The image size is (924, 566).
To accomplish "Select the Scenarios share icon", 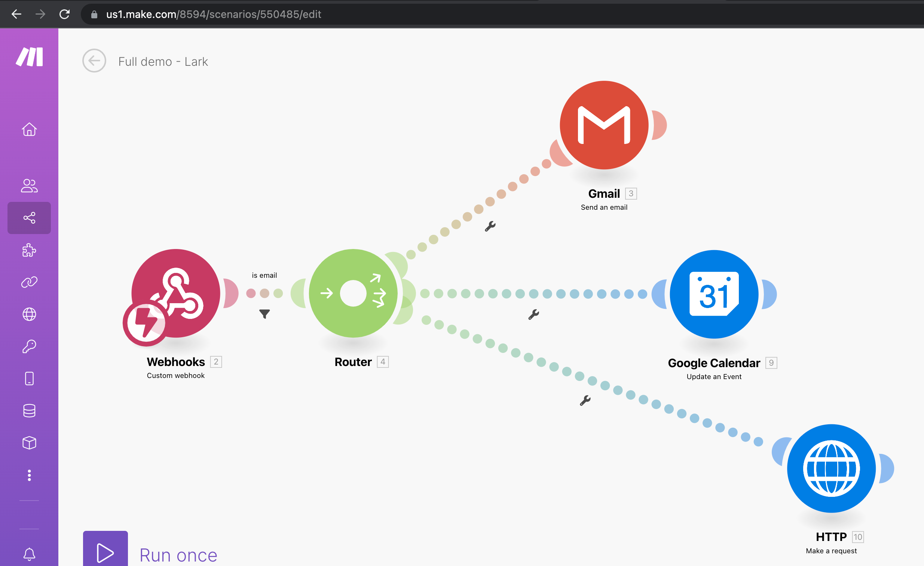I will [29, 218].
